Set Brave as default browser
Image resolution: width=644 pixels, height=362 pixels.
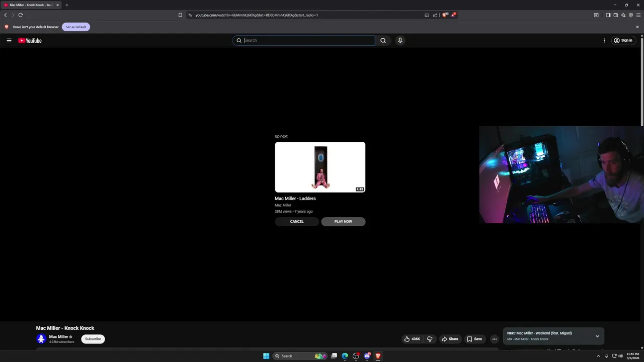point(76,27)
